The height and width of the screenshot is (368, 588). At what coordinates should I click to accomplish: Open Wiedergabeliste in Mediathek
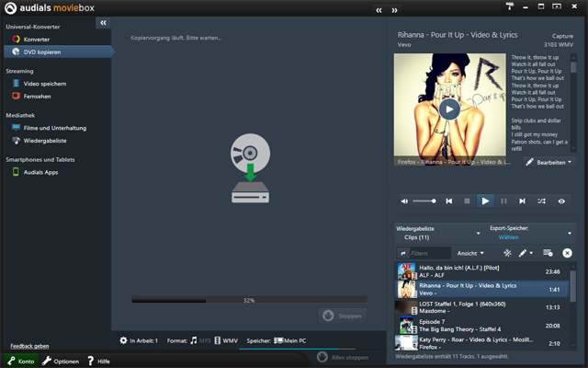pos(45,141)
